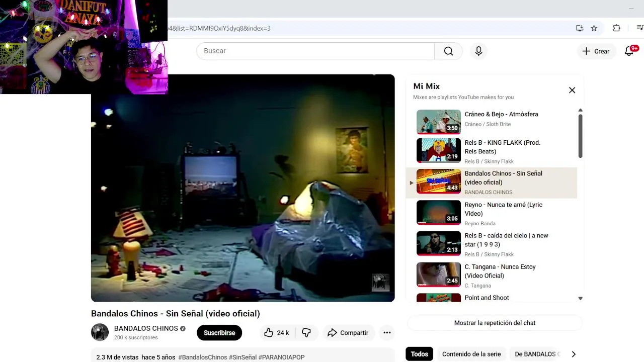
Task: Like the video with thumbs up
Action: coord(277,333)
